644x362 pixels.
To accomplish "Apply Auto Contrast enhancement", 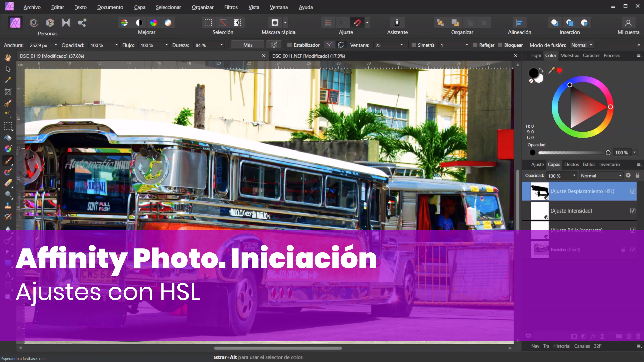I will [139, 23].
